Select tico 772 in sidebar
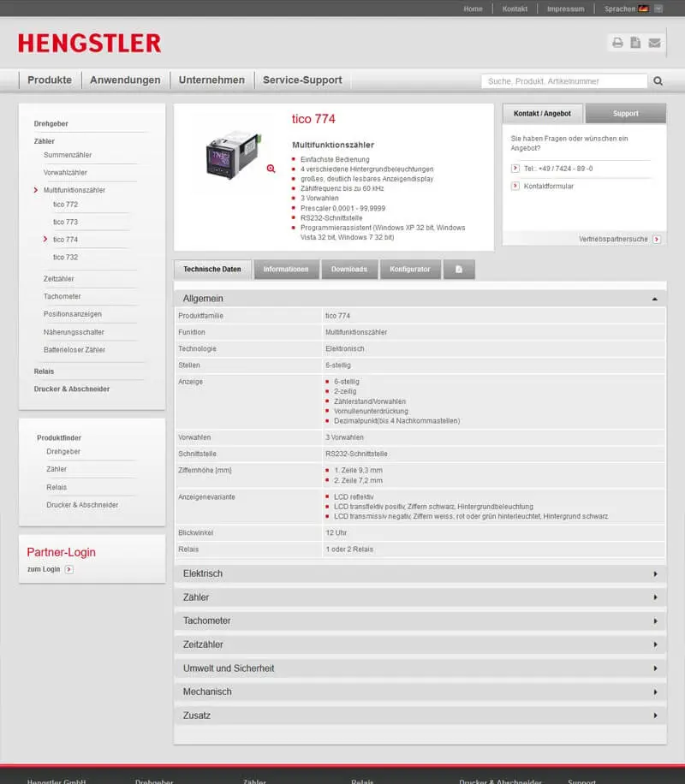Viewport: 685px width, 784px height. 65,205
